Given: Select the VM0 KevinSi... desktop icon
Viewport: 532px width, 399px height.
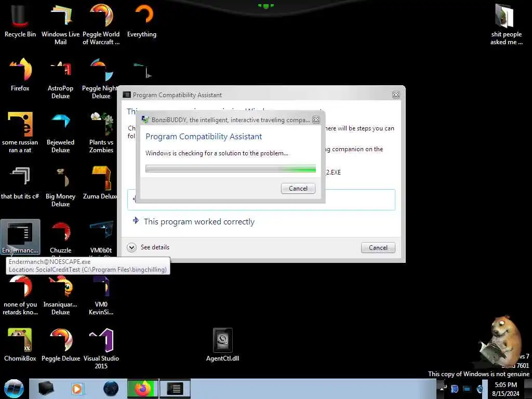Looking at the screenshot, I should tap(101, 295).
